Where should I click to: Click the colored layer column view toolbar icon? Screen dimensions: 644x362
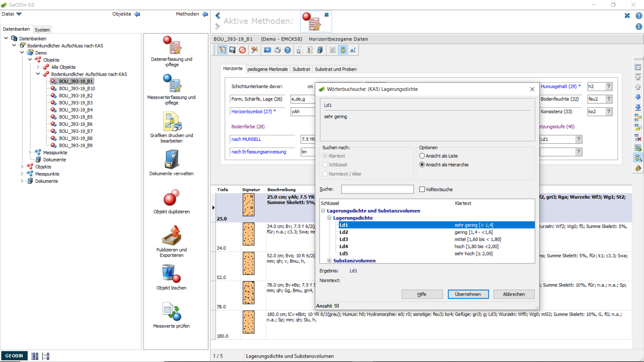tap(343, 50)
